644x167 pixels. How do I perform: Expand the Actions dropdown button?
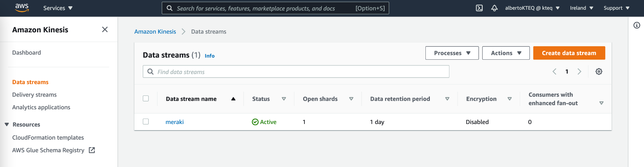(506, 53)
